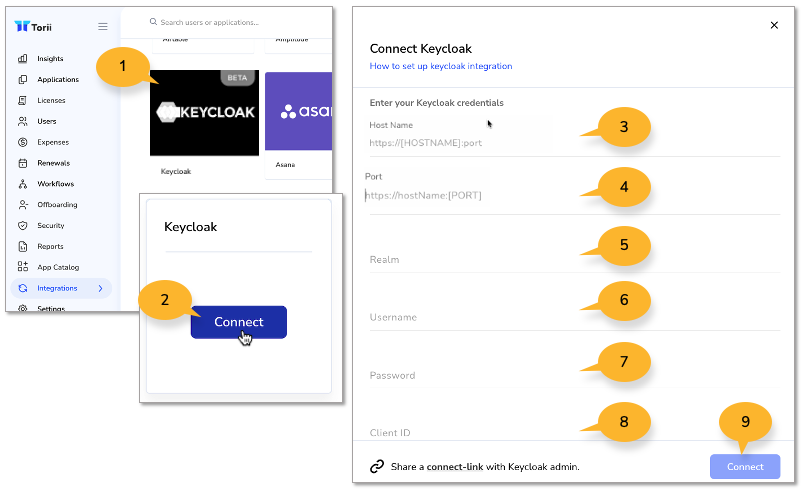Expand the Integrations chevron arrow
This screenshot has width=804, height=489.
tap(100, 289)
